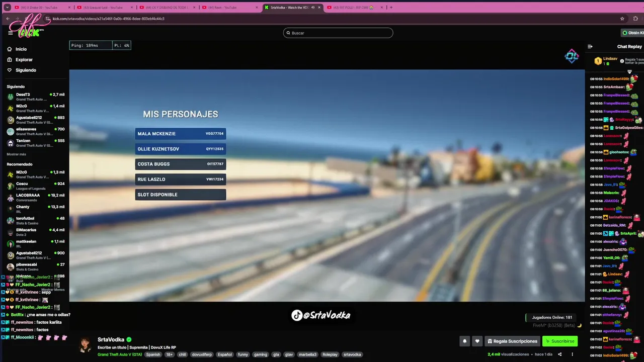This screenshot has width=644, height=362.
Task: Open M2cG channel in Recomendado list
Action: [35, 174]
